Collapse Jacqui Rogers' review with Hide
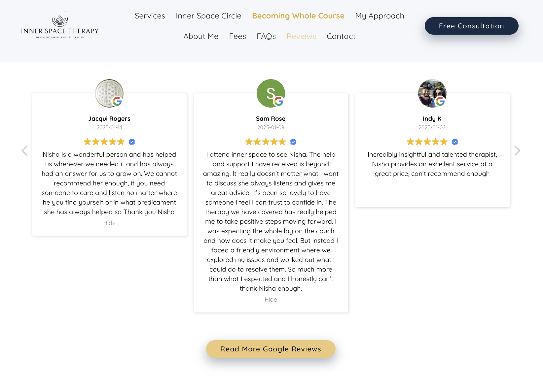Viewport: 543px width, 392px height. pyautogui.click(x=109, y=223)
